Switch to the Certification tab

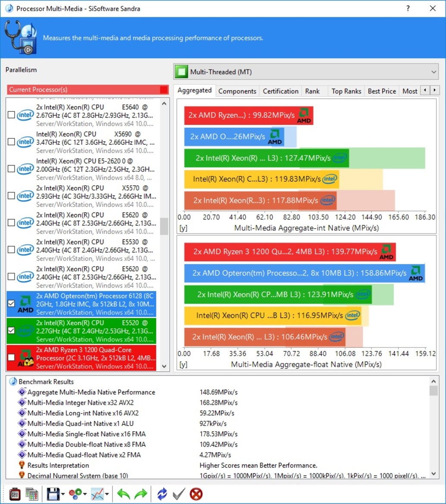[x=281, y=91]
